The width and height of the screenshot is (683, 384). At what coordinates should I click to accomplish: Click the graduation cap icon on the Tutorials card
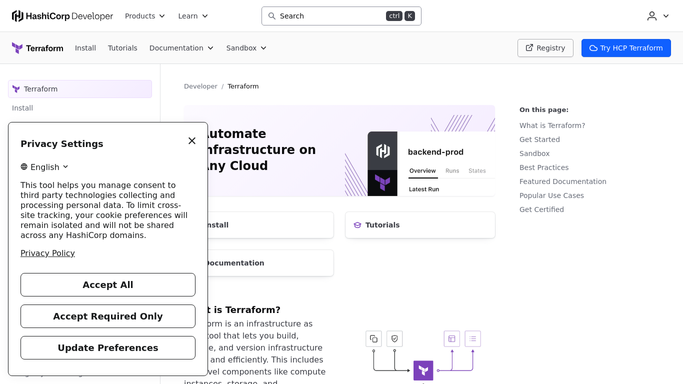coord(357,225)
